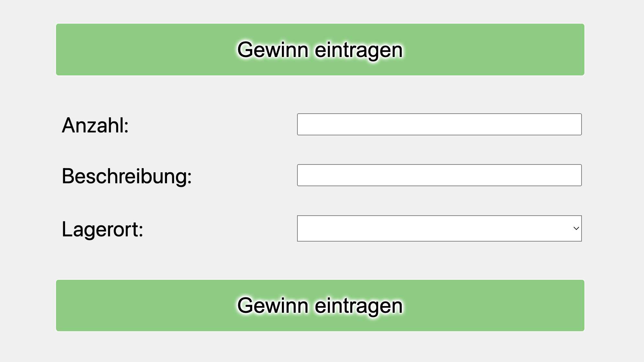Click the bottom Gewinn eintragen button

pyautogui.click(x=320, y=305)
